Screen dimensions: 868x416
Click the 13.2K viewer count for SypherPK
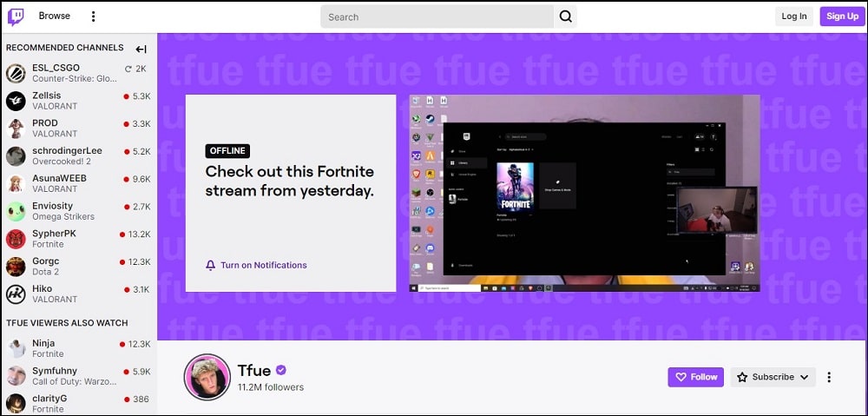(135, 234)
